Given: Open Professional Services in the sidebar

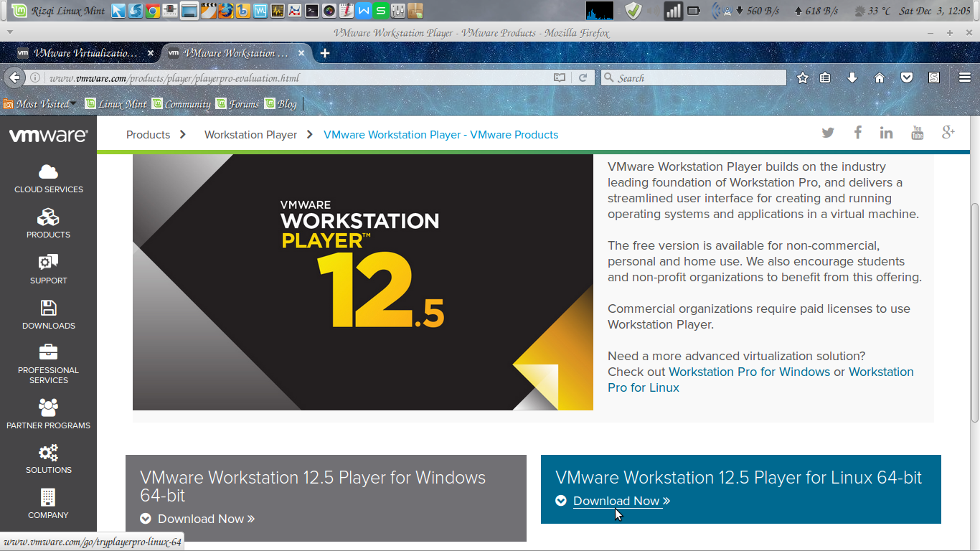Looking at the screenshot, I should click(x=48, y=364).
